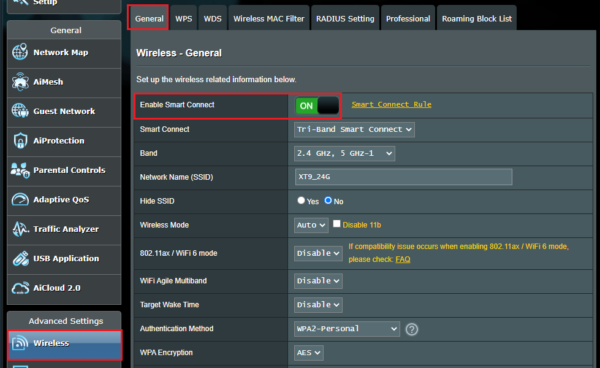Open AiCloud 2.0 menu entry
Viewport: 600px width, 368px height.
click(x=64, y=288)
